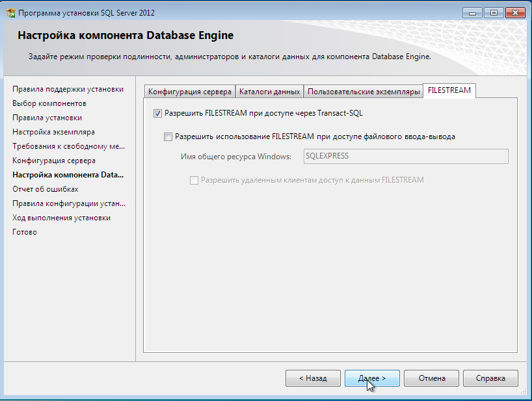The image size is (532, 401).
Task: Go back with the Назад button
Action: [x=313, y=378]
